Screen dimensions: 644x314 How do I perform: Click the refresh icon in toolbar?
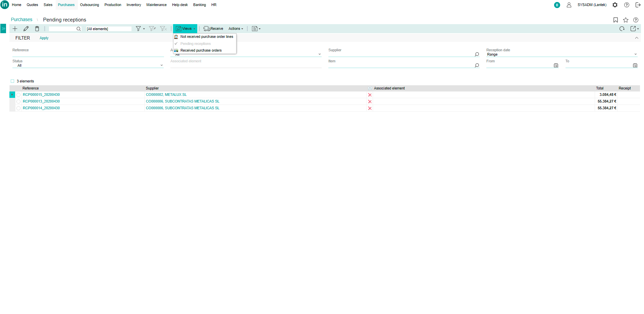[x=622, y=29]
